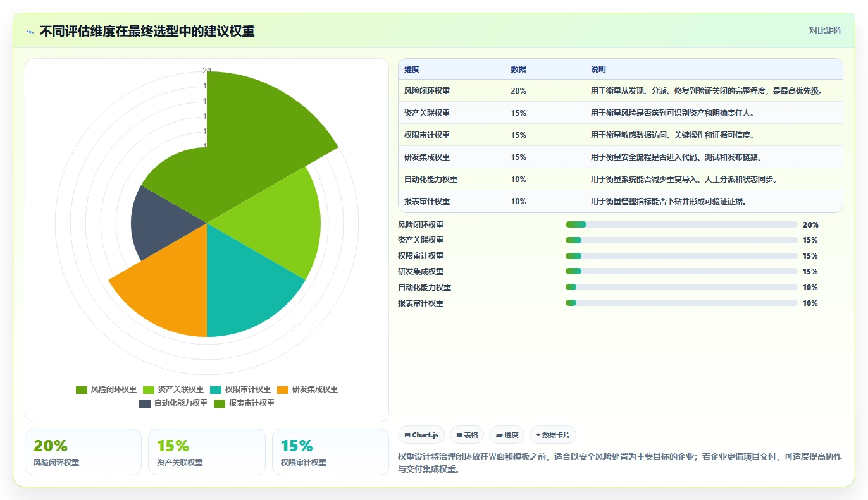Click the progress bar for 权限审计权重
The width and height of the screenshot is (868, 500).
681,256
